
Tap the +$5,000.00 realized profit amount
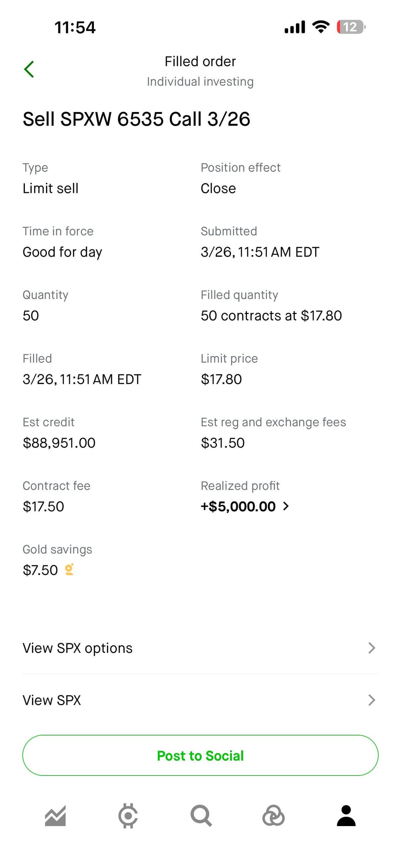click(x=238, y=506)
